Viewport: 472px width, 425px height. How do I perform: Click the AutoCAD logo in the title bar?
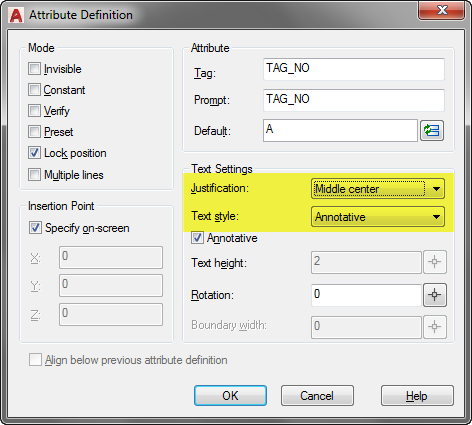16,15
